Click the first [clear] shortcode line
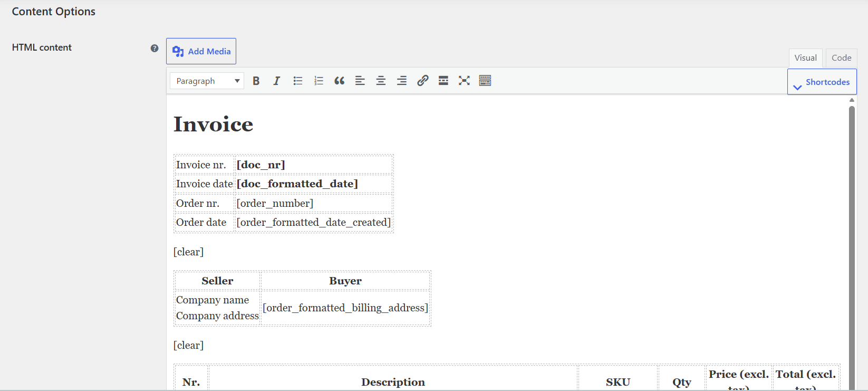868x391 pixels. [188, 252]
